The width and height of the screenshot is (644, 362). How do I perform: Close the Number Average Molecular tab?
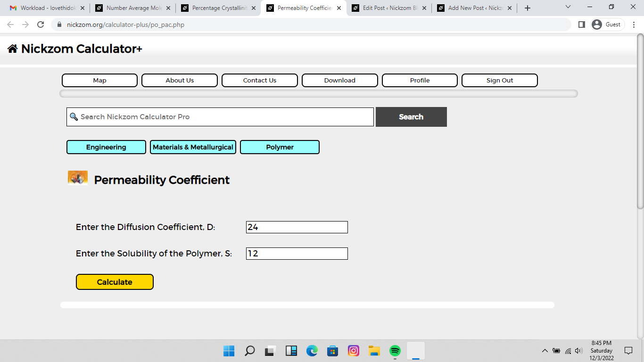pyautogui.click(x=168, y=8)
